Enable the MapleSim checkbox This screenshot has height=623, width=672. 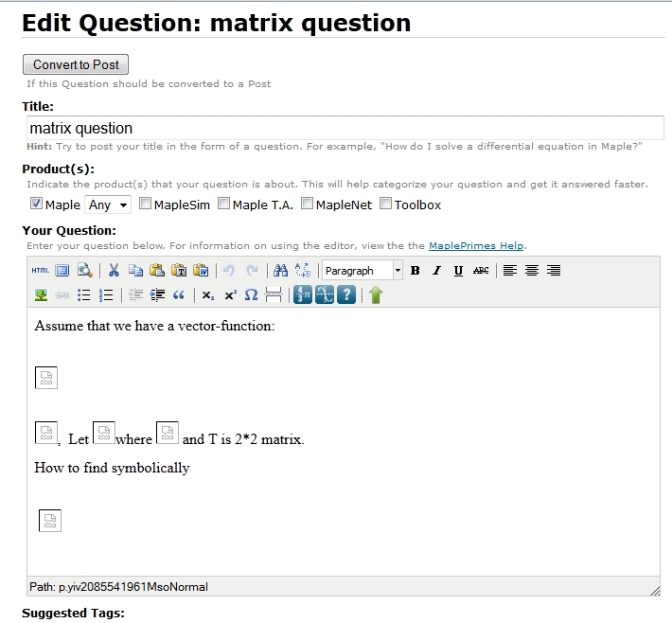coord(146,204)
